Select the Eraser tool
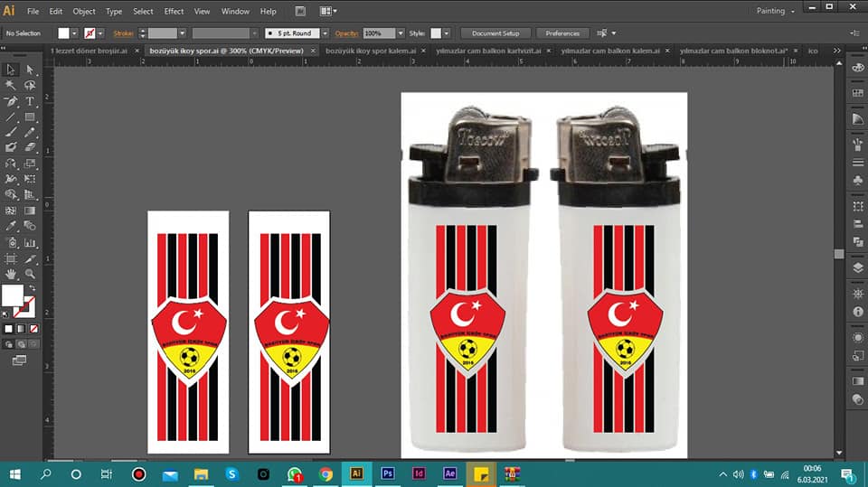 coord(29,148)
